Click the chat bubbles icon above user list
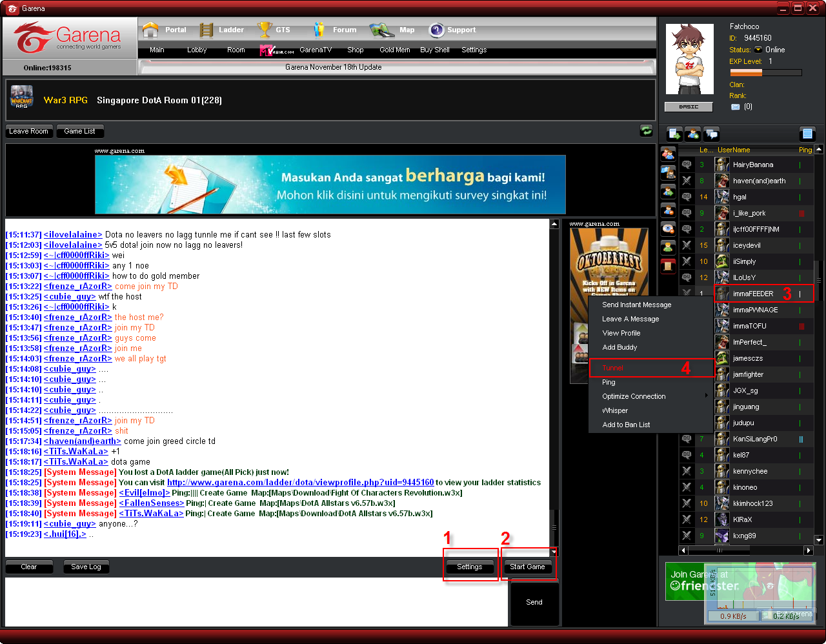 coord(711,134)
